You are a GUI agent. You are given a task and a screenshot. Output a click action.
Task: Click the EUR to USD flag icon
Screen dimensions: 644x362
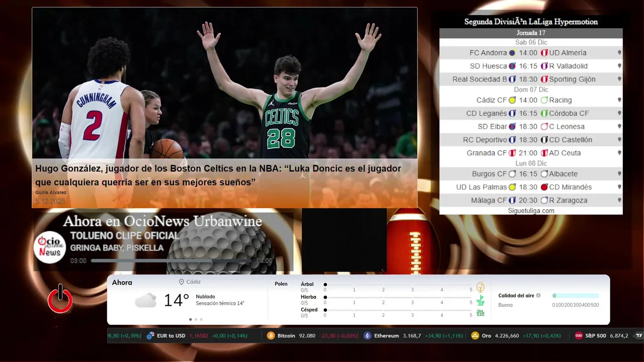(150, 335)
